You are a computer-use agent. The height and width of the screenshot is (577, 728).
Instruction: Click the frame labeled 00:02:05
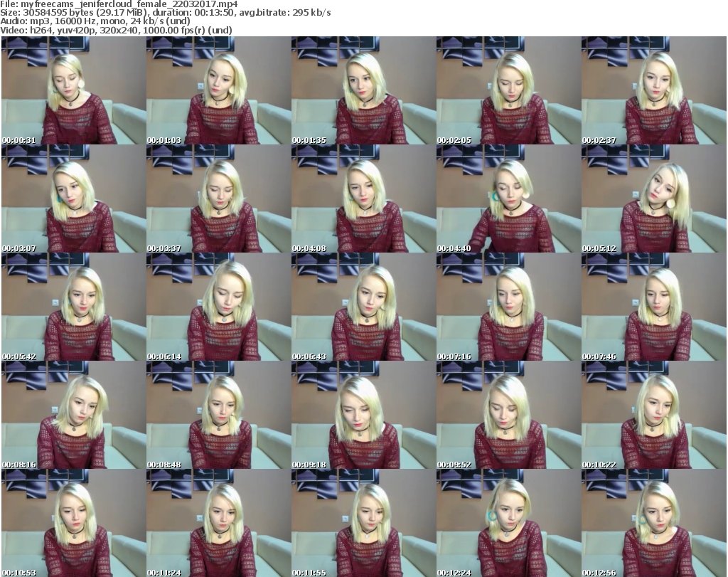click(508, 90)
